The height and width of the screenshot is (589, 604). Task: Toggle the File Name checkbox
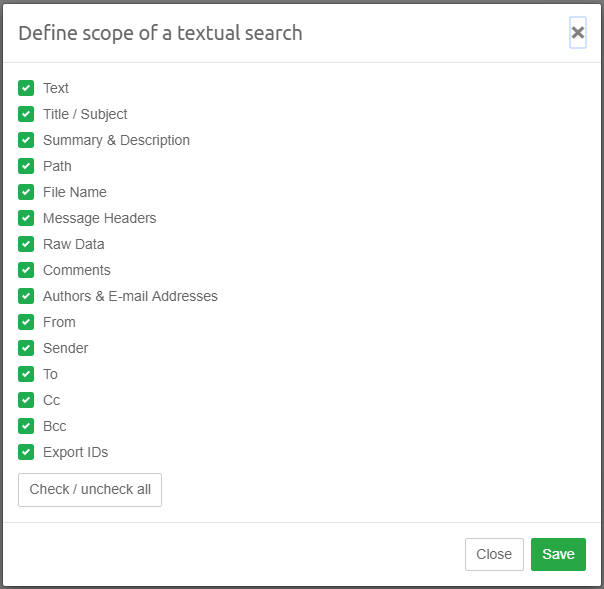coord(26,192)
